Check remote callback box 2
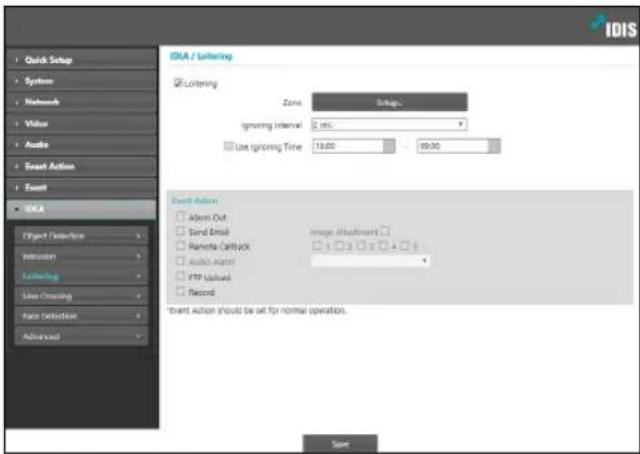Screen dimensions: 640x454 [x=339, y=245]
